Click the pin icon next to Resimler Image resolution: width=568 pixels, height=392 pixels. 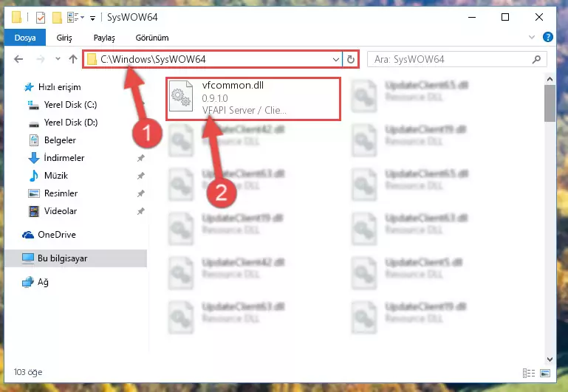pyautogui.click(x=140, y=193)
